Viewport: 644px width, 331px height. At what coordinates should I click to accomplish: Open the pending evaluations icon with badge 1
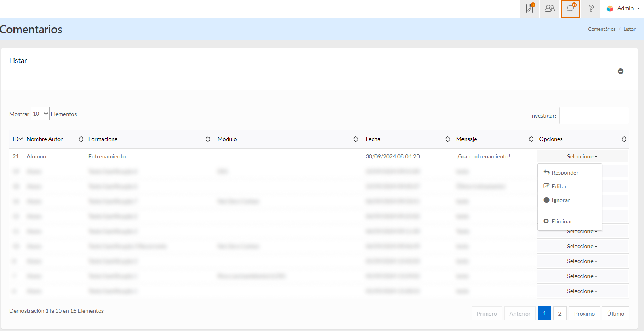[x=529, y=9]
